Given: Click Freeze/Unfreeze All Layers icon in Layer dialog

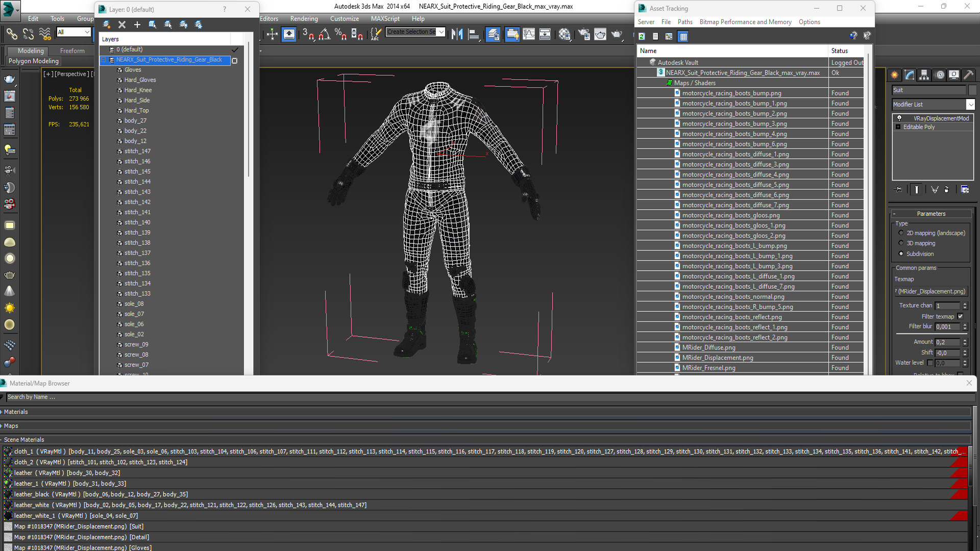Looking at the screenshot, I should click(199, 24).
